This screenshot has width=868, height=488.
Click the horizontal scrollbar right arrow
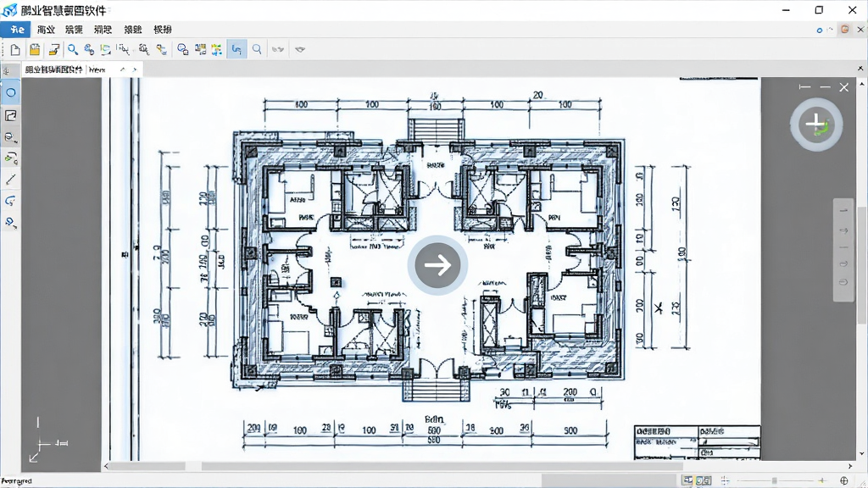[x=850, y=467]
